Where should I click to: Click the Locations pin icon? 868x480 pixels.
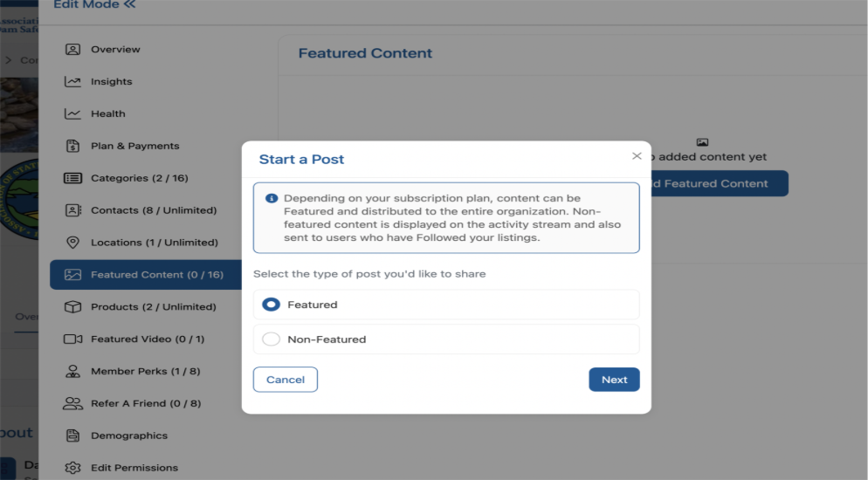point(73,243)
